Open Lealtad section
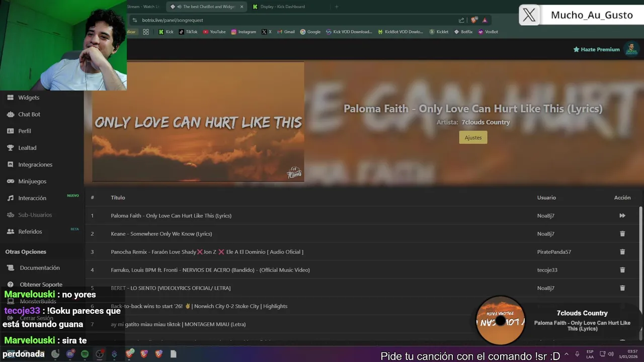The width and height of the screenshot is (644, 362). tap(27, 148)
